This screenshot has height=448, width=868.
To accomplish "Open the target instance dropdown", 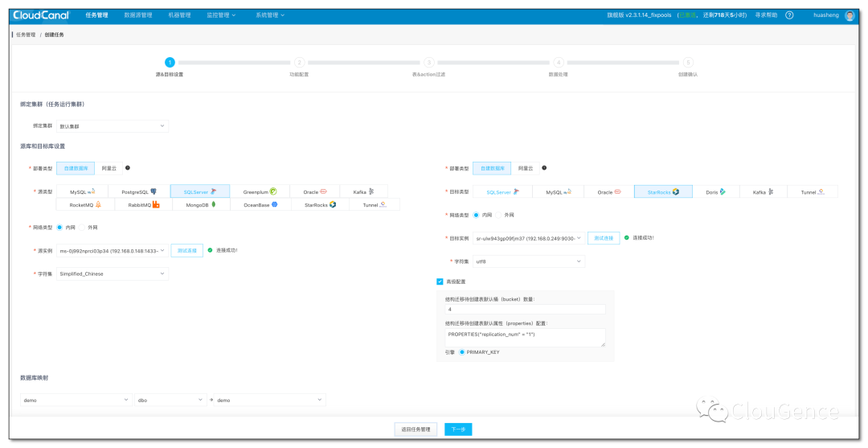I will pyautogui.click(x=529, y=238).
